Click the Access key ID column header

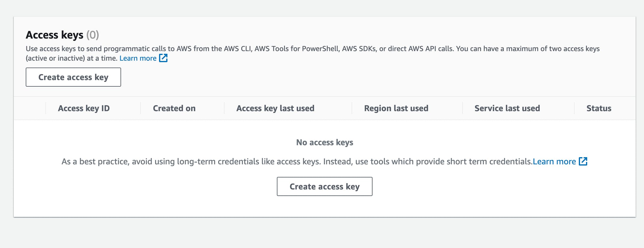(84, 108)
